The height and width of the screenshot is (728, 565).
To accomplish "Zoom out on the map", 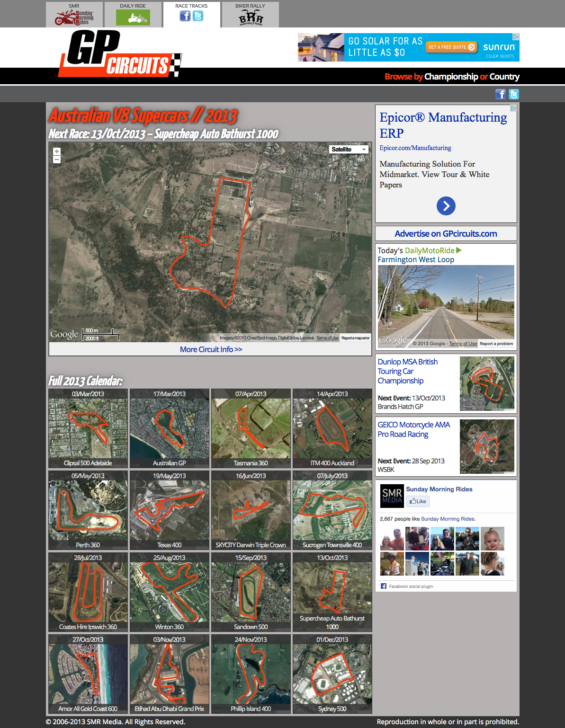I will tap(57, 160).
